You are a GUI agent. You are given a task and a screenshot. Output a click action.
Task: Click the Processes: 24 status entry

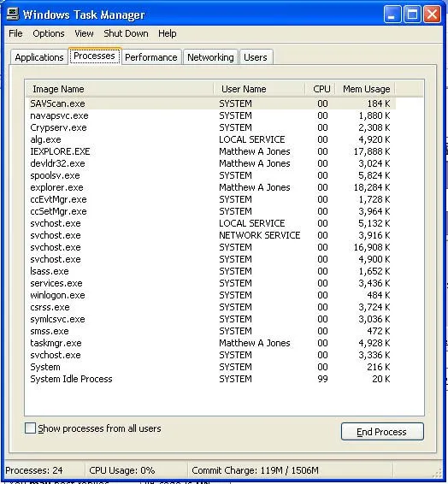[34, 470]
